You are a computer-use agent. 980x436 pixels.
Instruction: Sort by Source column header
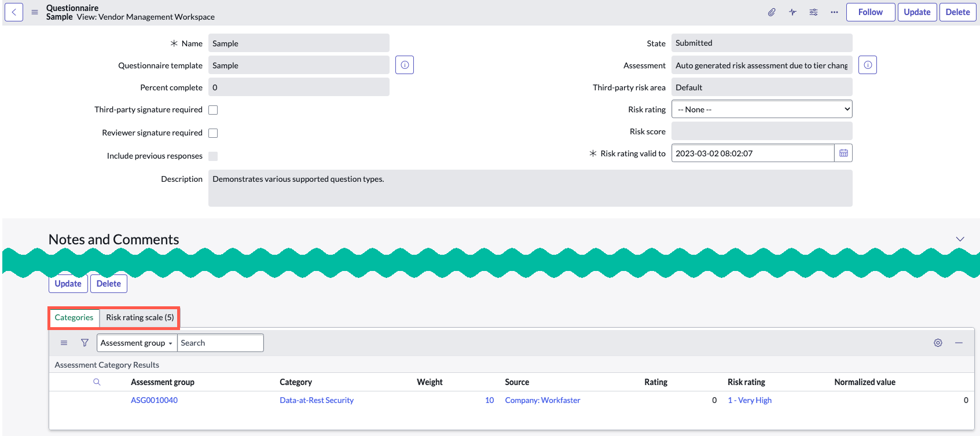[x=517, y=382]
